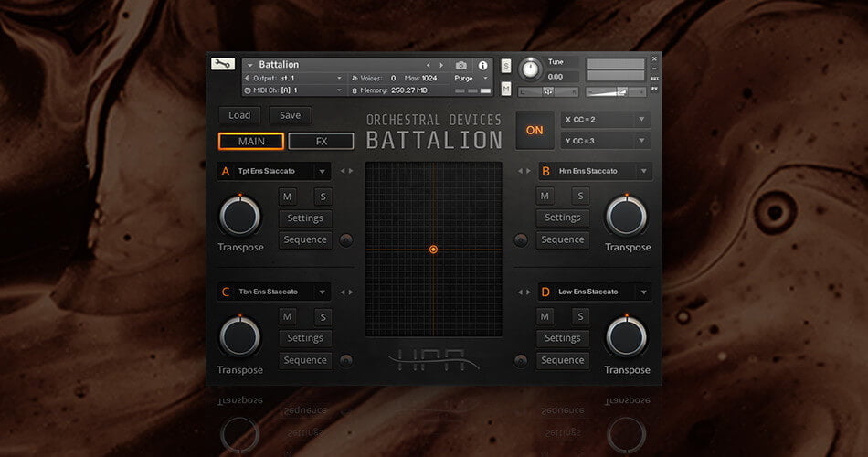The image size is (868, 457).
Task: Expand the Low Ens Staccato dropdown
Action: click(x=595, y=292)
